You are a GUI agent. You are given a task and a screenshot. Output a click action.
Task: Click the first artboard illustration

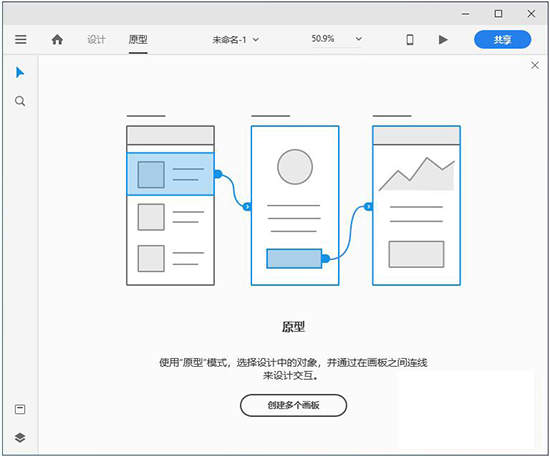click(x=170, y=205)
